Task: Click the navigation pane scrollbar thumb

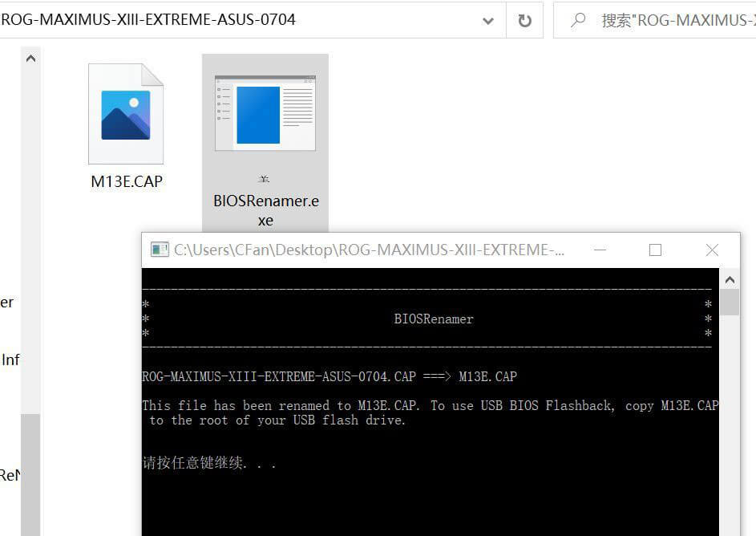Action: click(30, 473)
